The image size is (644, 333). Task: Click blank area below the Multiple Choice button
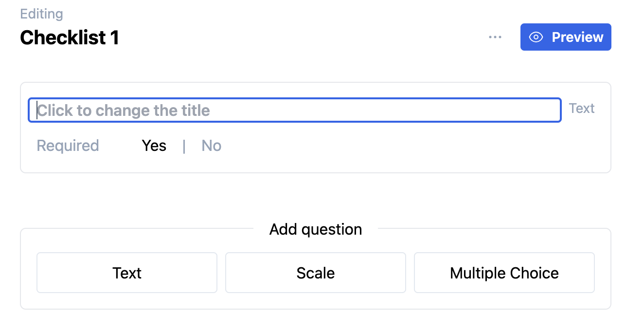(x=504, y=300)
